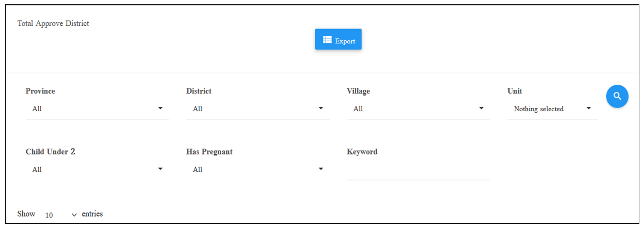
Task: Click the District dropdown caret arrow
Action: 320,109
